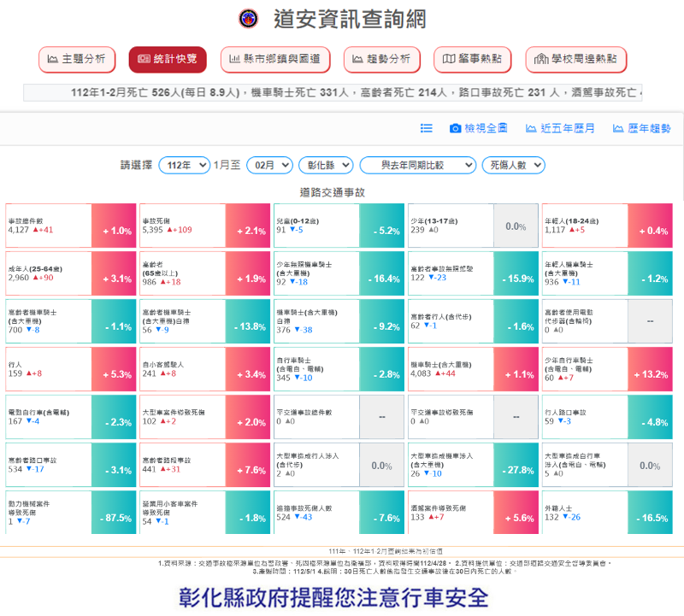Expand the 02月 end month dropdown
This screenshot has width=684, height=616.
coord(268,165)
